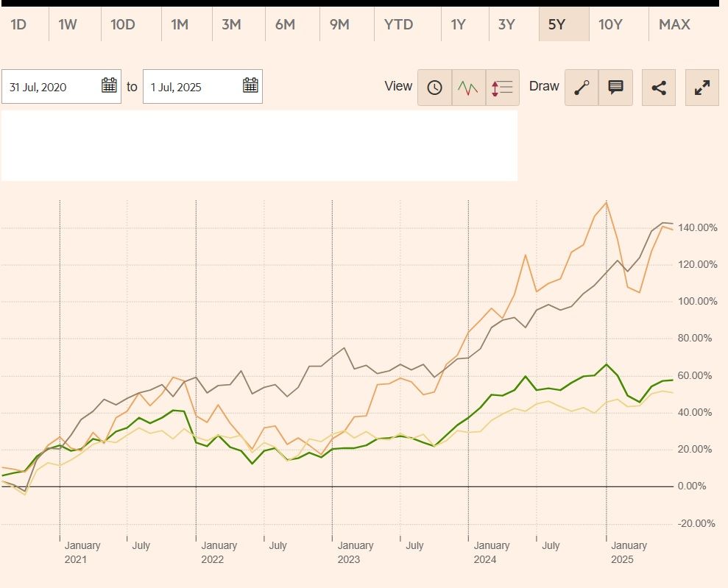The width and height of the screenshot is (728, 588).
Task: Choose the 10D range
Action: click(123, 24)
